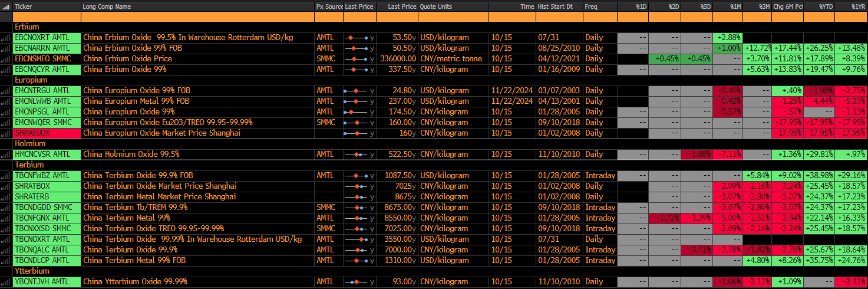Click the chart icon beside SHRAEUOX

coord(6,133)
